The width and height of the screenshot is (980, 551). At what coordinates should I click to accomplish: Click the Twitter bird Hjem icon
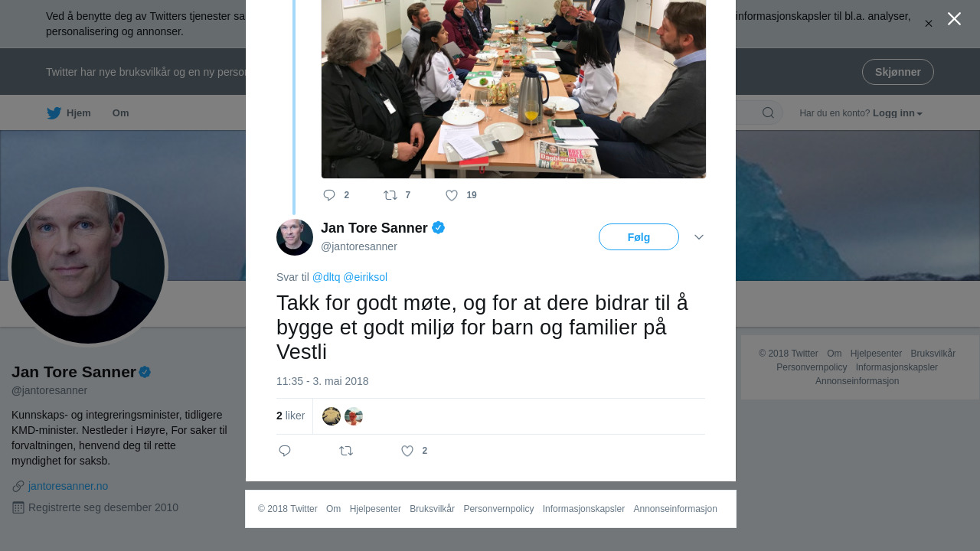(x=54, y=113)
